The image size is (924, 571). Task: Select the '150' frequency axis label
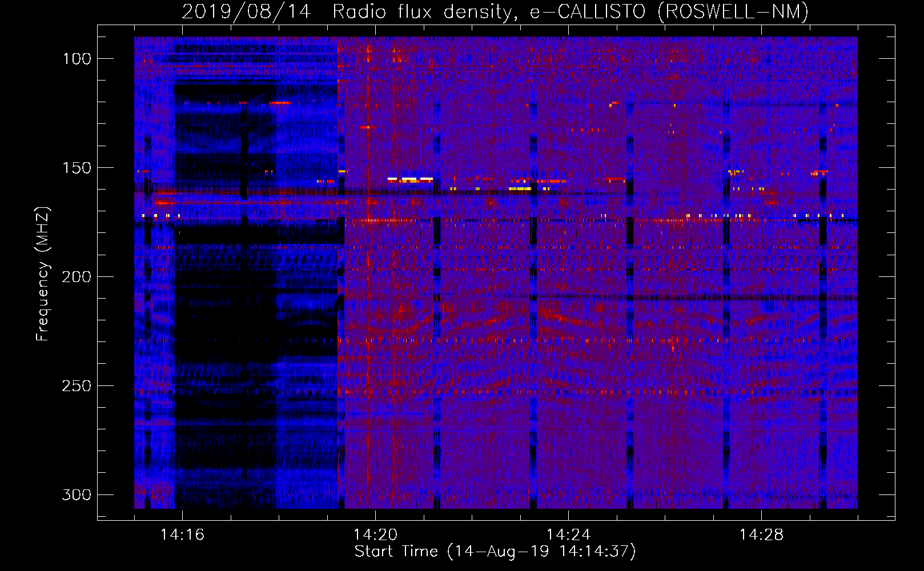click(77, 168)
